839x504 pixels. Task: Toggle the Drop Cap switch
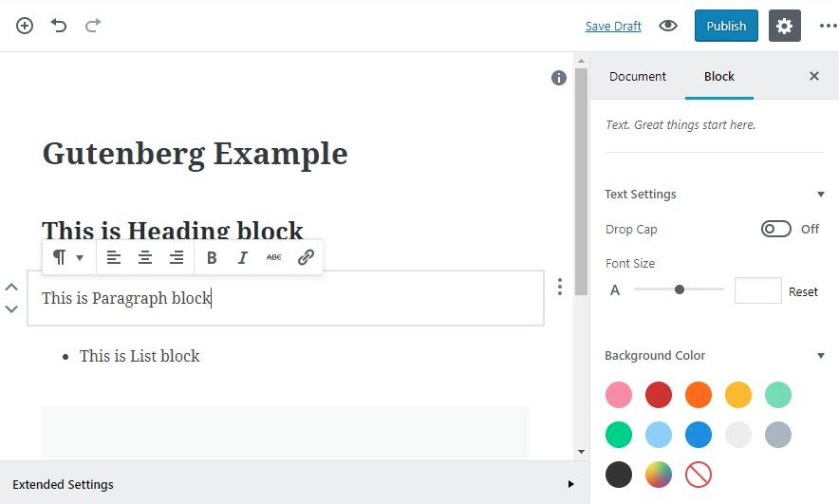775,229
